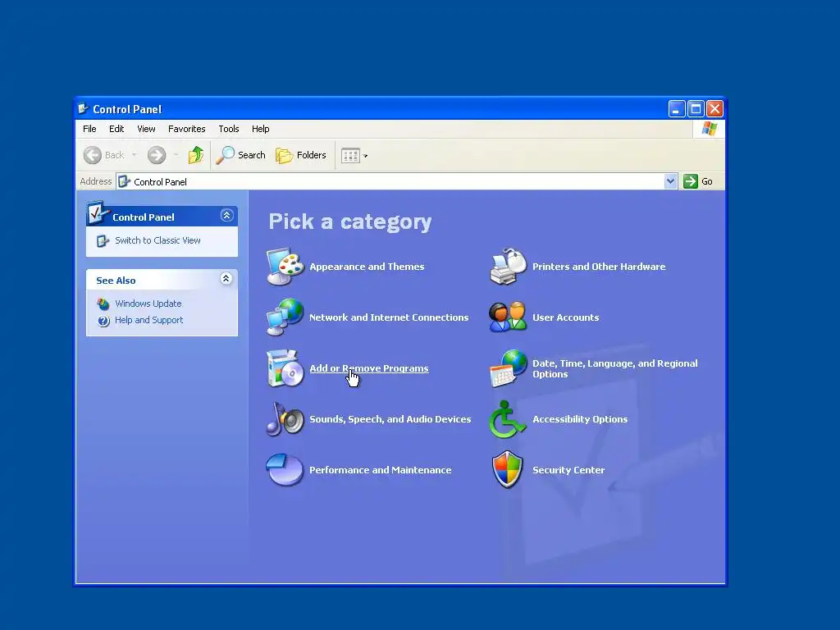
Task: Click the Forward navigation arrow
Action: coord(157,155)
